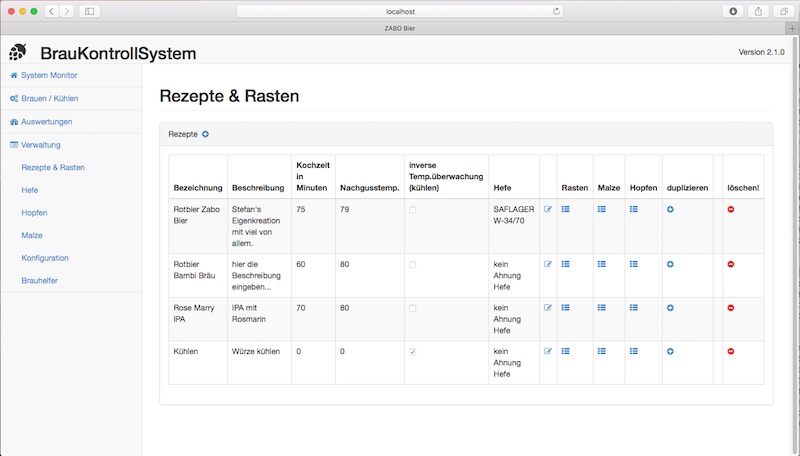Click BrauKontrollSystem title
This screenshot has height=456, width=800.
(118, 53)
